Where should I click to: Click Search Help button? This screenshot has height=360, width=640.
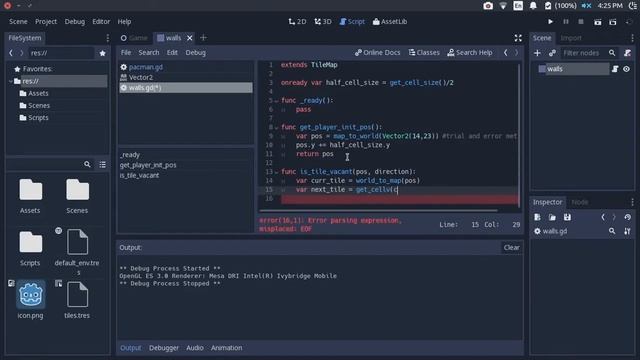(x=470, y=53)
